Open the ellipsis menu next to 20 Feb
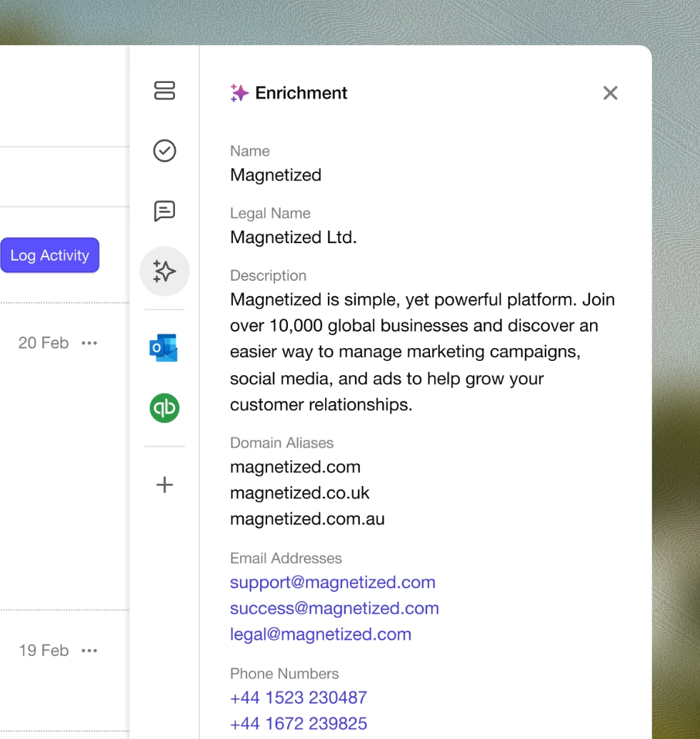This screenshot has width=700, height=739. pos(89,343)
